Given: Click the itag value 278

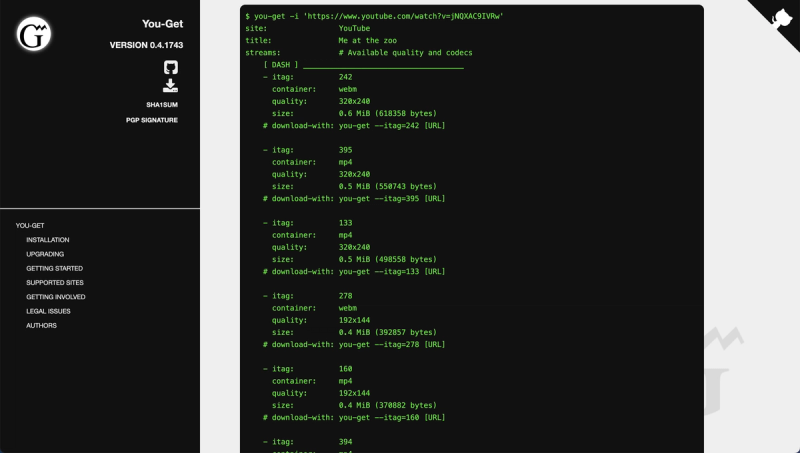Looking at the screenshot, I should pos(345,296).
